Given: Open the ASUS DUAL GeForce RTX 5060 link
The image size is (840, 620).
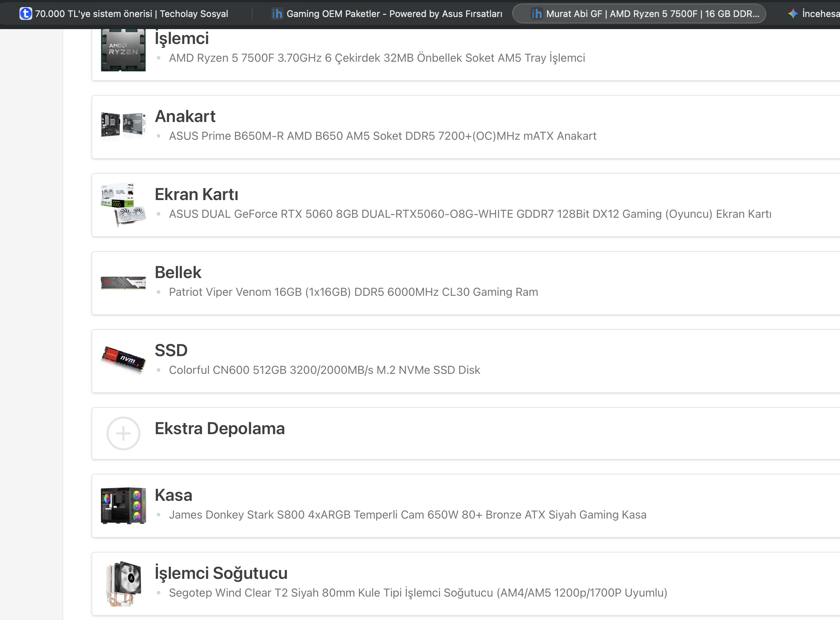Looking at the screenshot, I should click(470, 214).
